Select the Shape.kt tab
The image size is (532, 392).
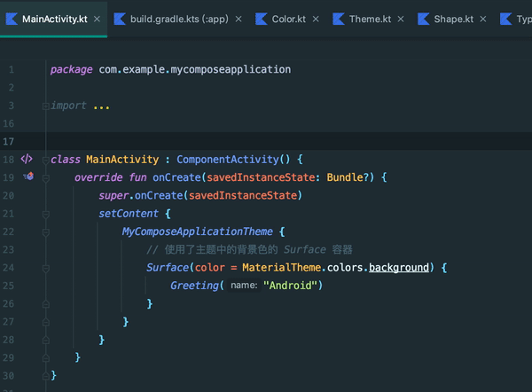(454, 19)
